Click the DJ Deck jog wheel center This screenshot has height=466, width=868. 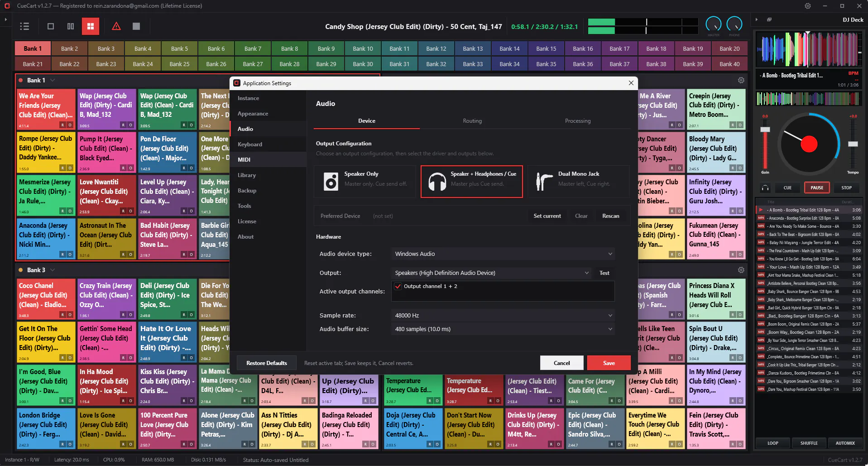coord(809,144)
